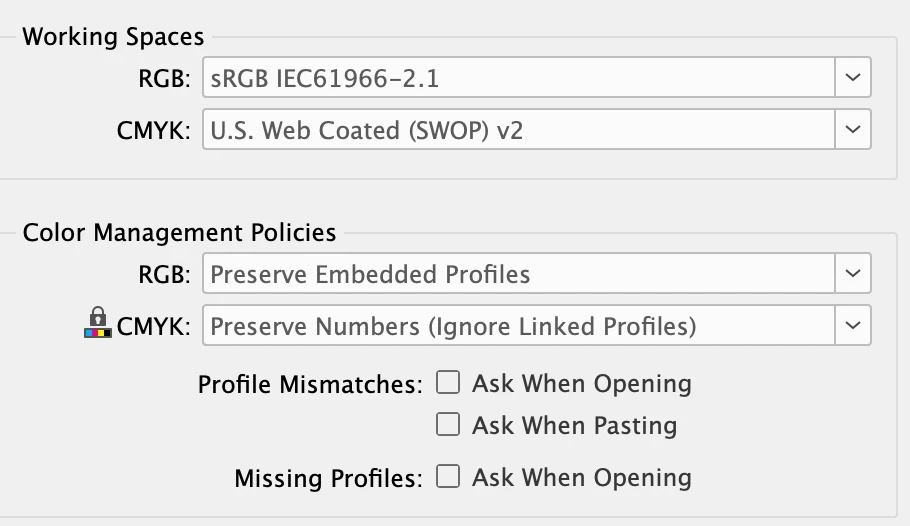Viewport: 910px width, 526px height.
Task: Open Preserve Numbers (Ignore Linked Profiles) dropdown
Action: coord(518,325)
